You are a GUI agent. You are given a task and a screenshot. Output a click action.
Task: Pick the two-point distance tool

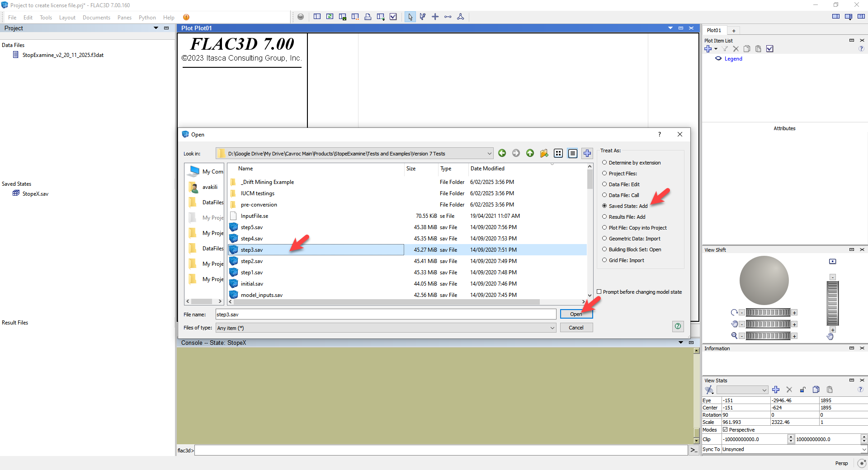click(448, 17)
